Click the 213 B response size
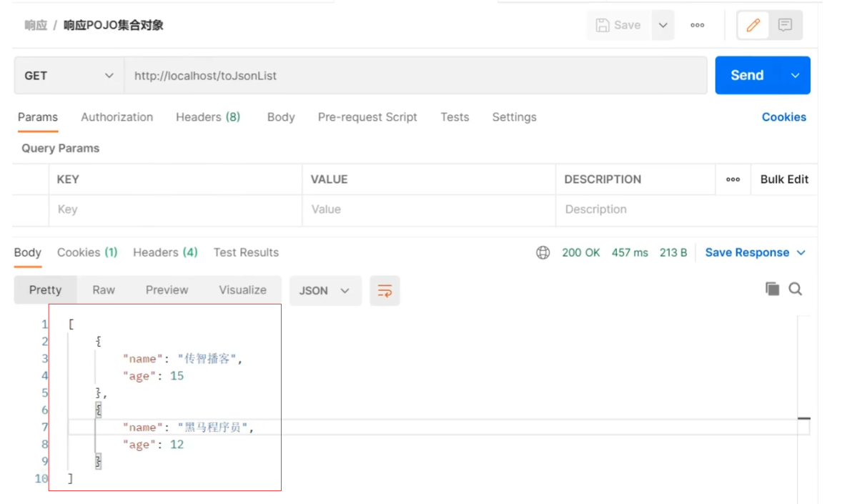The image size is (847, 504). pyautogui.click(x=673, y=253)
